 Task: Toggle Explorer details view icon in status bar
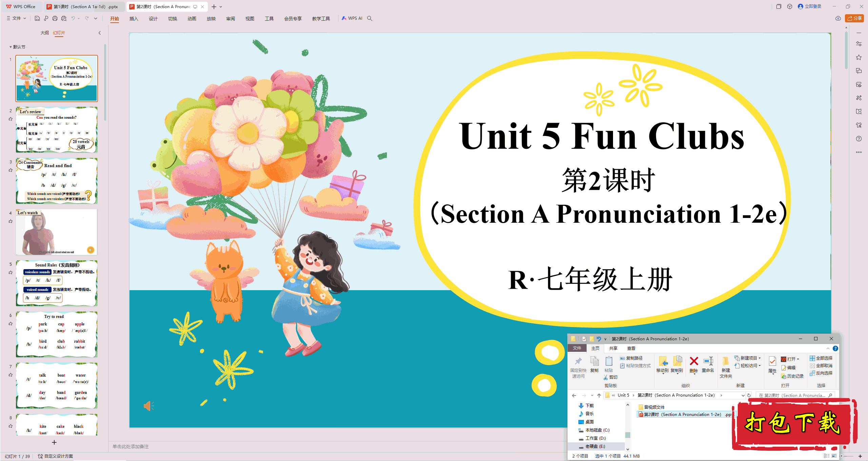pyautogui.click(x=827, y=456)
